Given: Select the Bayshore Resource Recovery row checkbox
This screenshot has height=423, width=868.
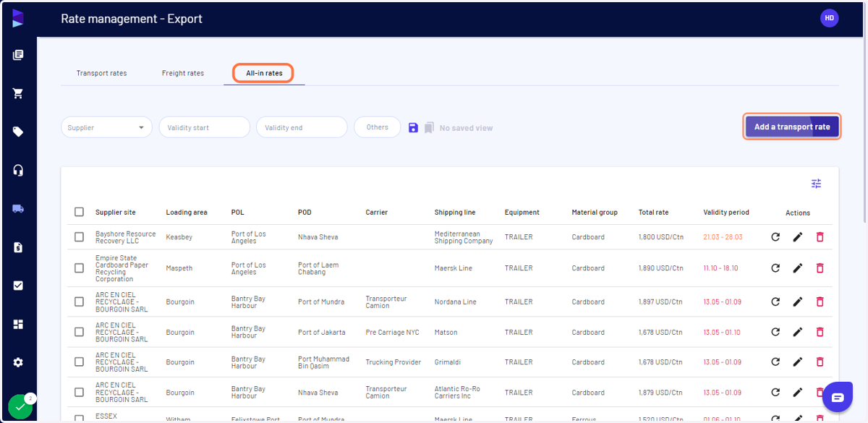Looking at the screenshot, I should tap(79, 236).
